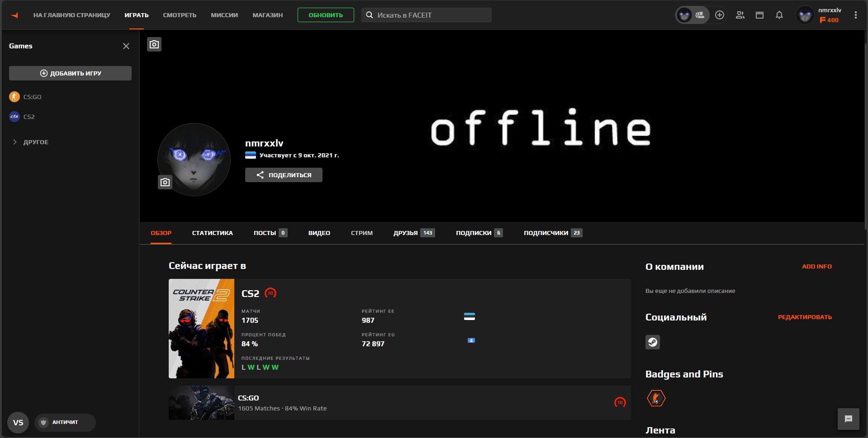The image size is (868, 438).
Task: Click the ПОДЕЛИТЬСЯ share button
Action: pyautogui.click(x=284, y=175)
